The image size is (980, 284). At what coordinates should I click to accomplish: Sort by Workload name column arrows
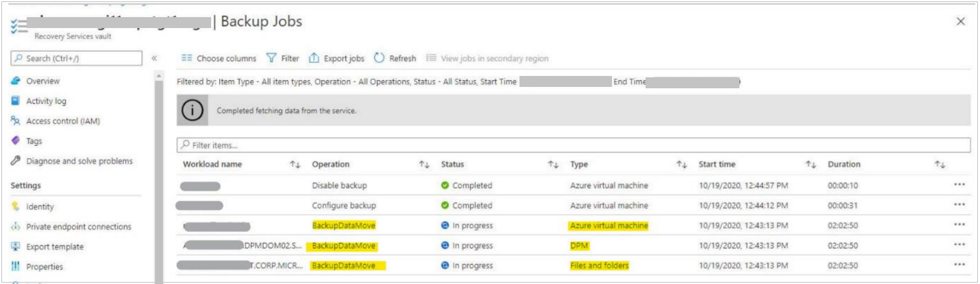[295, 164]
